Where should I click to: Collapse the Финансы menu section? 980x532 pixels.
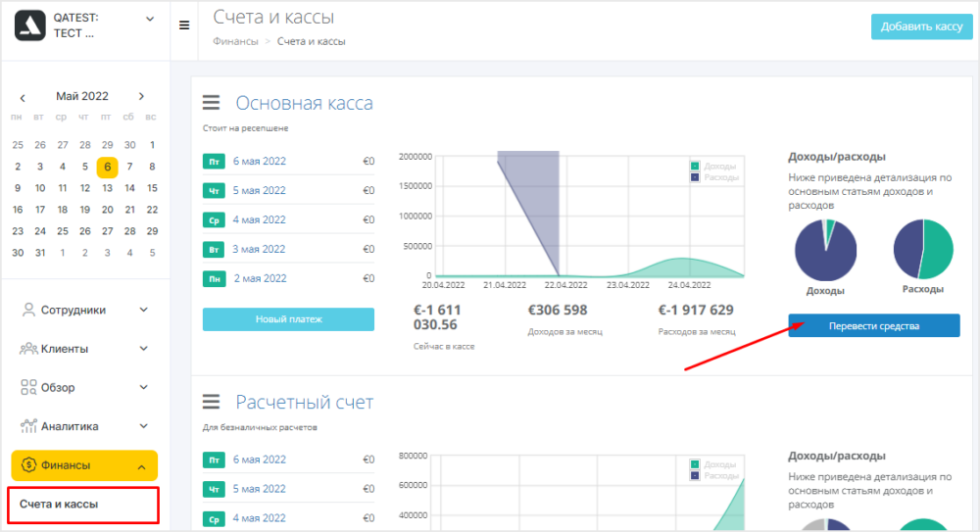click(x=142, y=467)
